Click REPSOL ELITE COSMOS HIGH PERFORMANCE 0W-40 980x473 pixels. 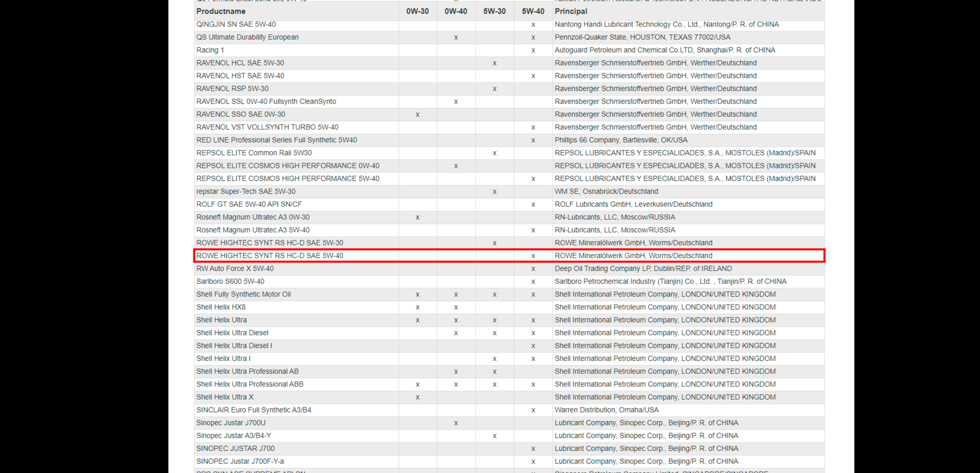(x=288, y=166)
